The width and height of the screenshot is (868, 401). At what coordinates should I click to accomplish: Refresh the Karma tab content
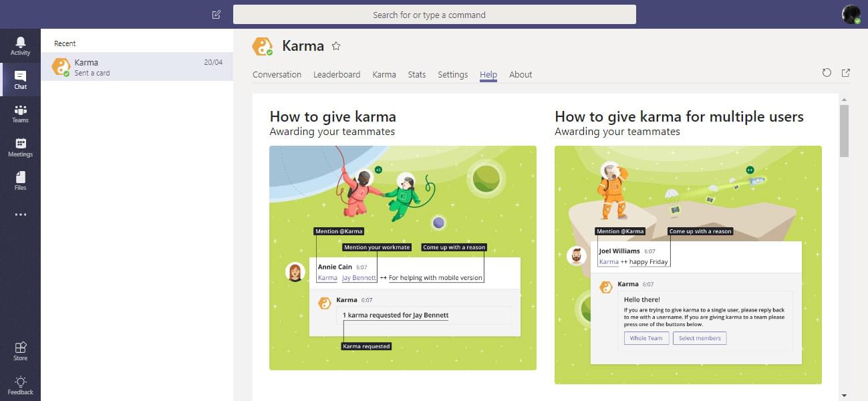click(x=827, y=73)
